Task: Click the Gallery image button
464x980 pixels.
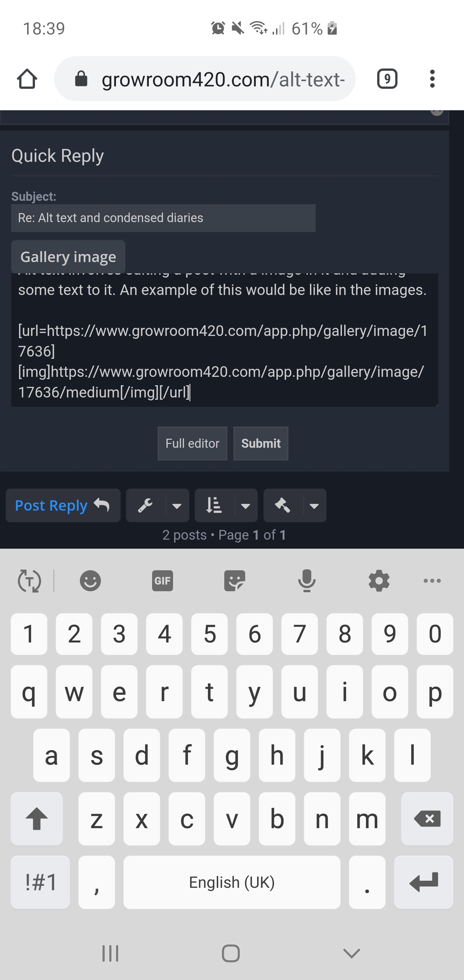Action: (x=68, y=257)
